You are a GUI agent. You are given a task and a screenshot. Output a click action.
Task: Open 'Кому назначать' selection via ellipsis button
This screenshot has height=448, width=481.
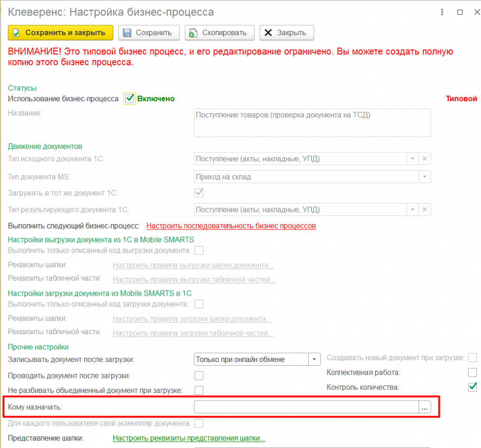(x=425, y=407)
